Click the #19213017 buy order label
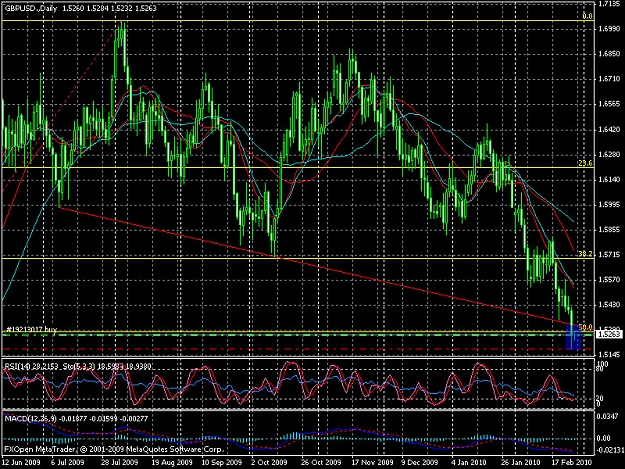Image resolution: width=625 pixels, height=469 pixels. (31, 329)
